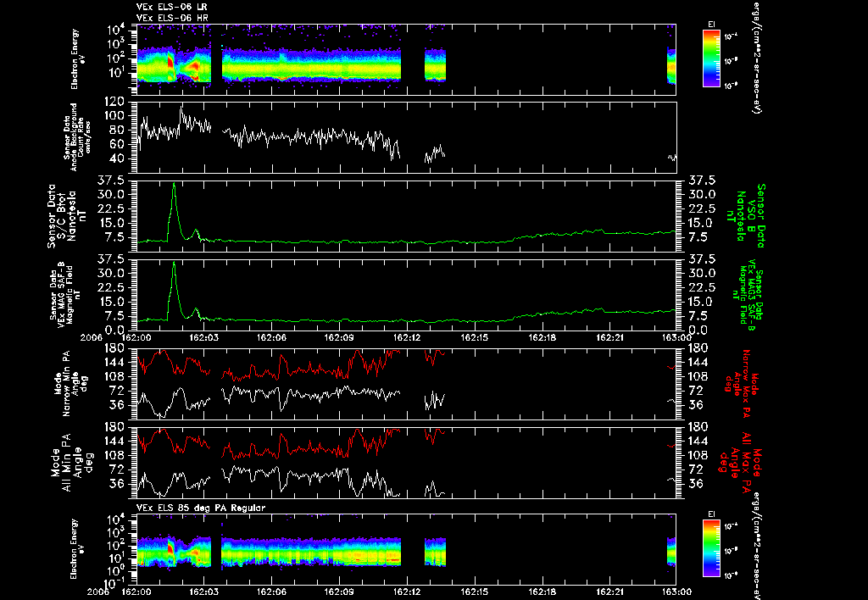Click '162:09' on the middle time axis

[339, 337]
